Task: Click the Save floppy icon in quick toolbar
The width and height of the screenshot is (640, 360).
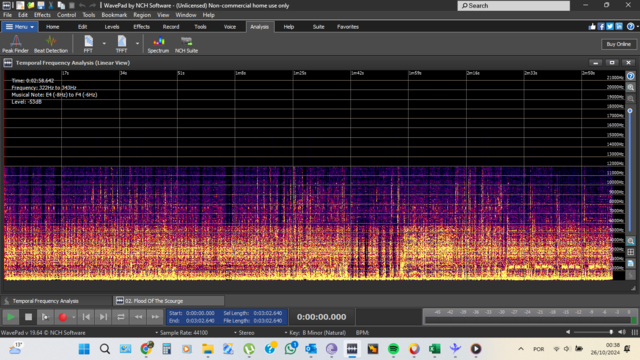Action: (41, 5)
